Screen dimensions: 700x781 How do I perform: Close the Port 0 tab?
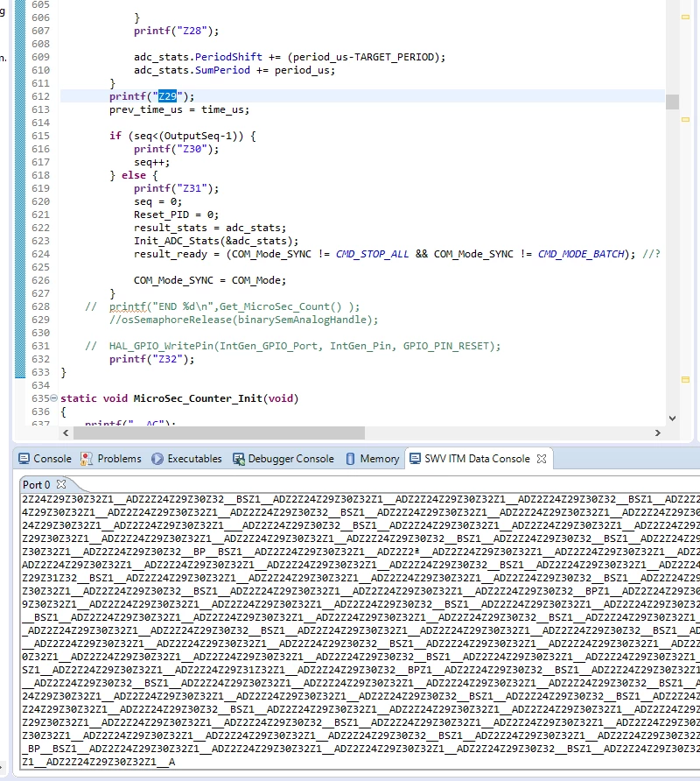[61, 484]
